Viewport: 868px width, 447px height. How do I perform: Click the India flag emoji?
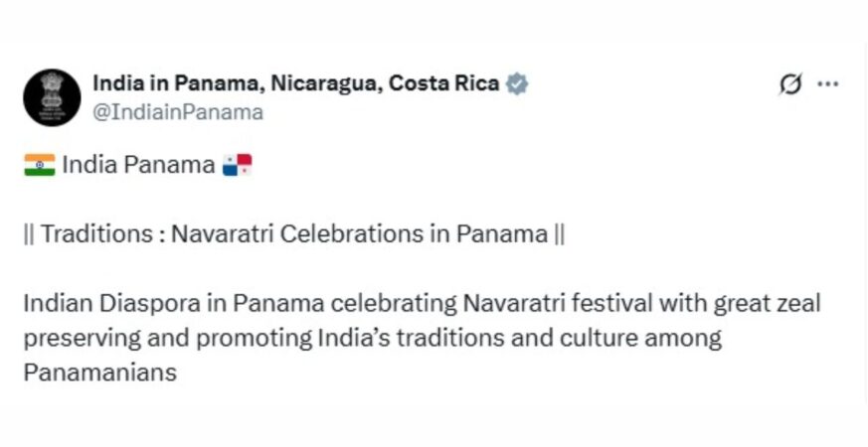pos(39,165)
